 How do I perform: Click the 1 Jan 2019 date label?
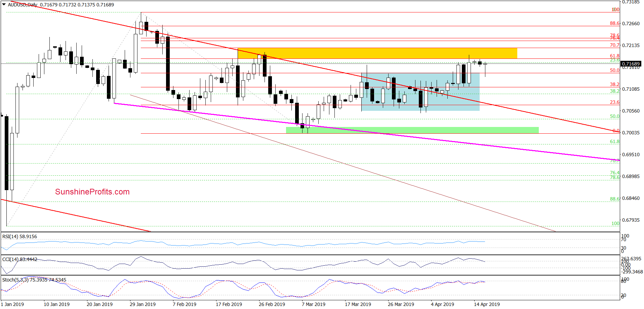click(x=12, y=304)
